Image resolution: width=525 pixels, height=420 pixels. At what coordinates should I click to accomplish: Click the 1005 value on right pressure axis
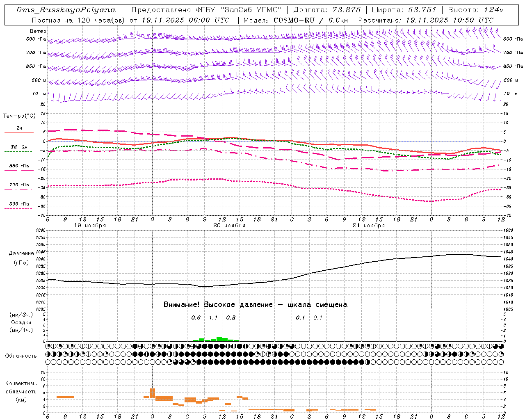point(509,309)
